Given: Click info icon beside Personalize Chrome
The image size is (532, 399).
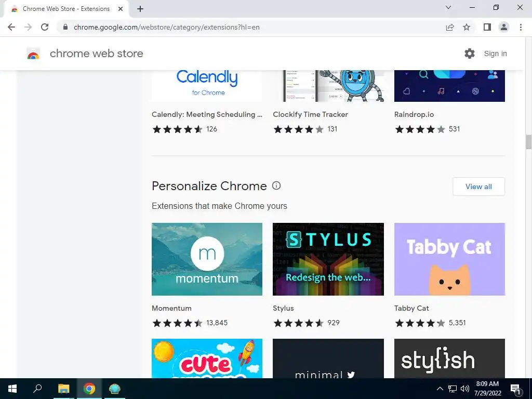Looking at the screenshot, I should 276,185.
